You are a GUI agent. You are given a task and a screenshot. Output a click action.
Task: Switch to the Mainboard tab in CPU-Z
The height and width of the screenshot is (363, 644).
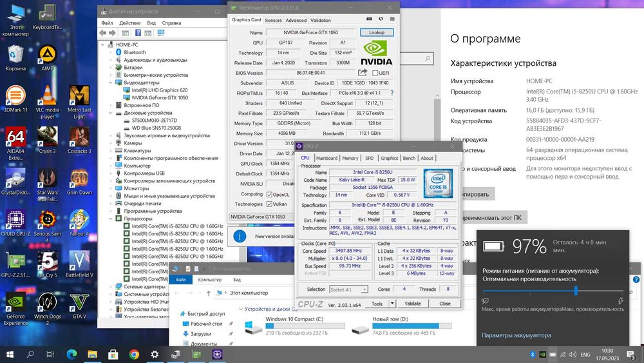(x=327, y=158)
